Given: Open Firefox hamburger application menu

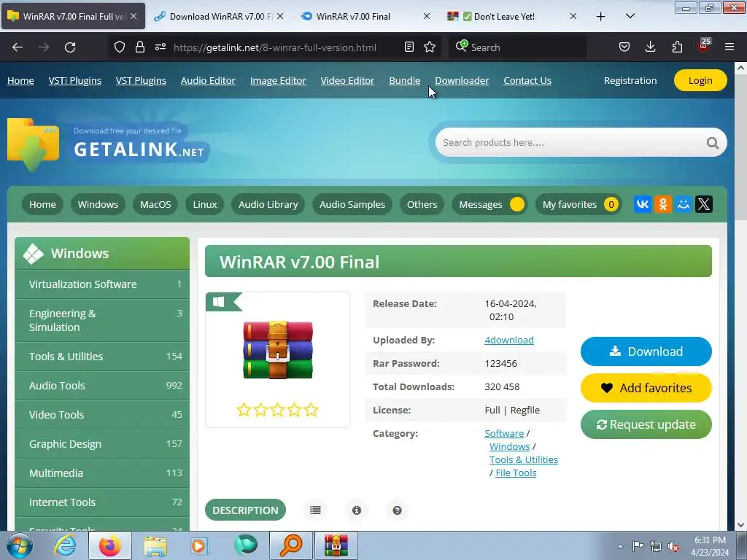Looking at the screenshot, I should coord(729,47).
